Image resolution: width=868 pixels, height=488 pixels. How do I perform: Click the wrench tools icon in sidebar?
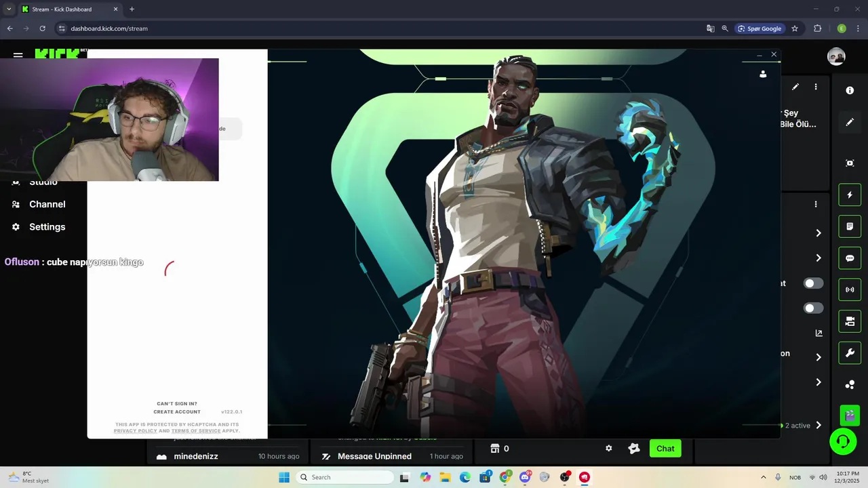pos(850,353)
